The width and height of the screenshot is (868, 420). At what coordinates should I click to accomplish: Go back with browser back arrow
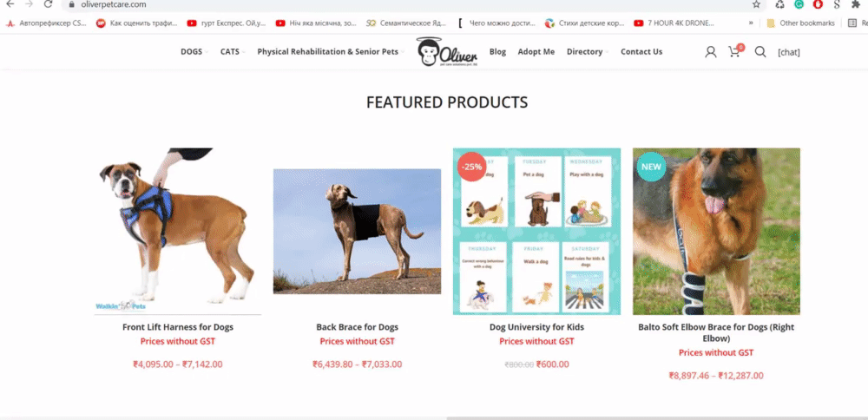10,4
